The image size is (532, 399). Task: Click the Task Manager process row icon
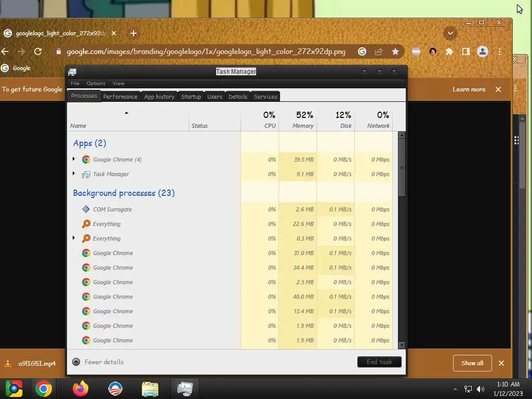86,174
